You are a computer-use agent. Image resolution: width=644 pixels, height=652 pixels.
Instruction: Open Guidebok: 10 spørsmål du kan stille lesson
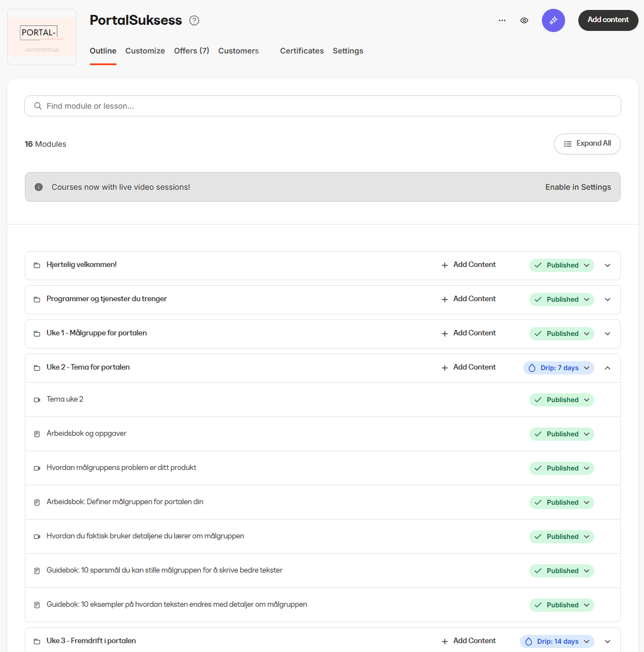(x=164, y=570)
